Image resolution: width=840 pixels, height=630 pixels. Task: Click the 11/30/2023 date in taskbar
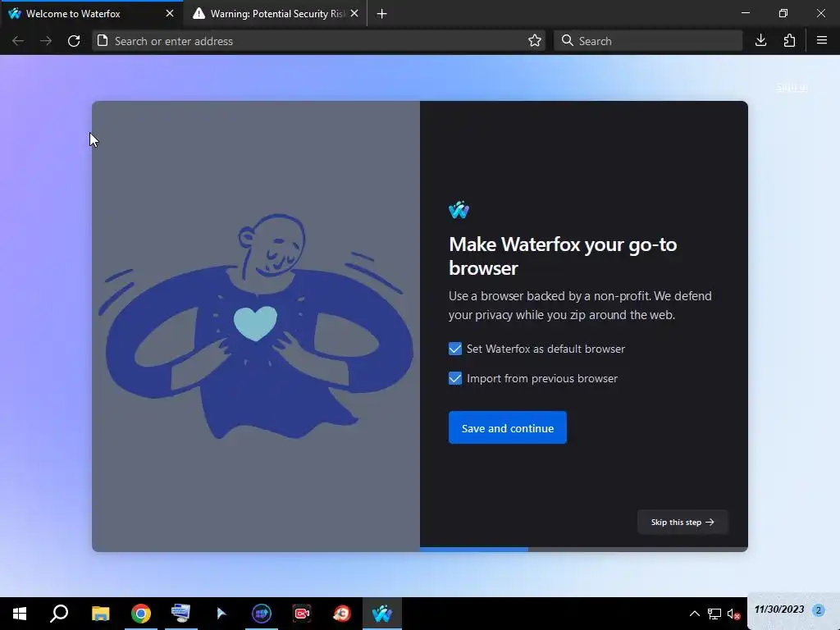779,609
